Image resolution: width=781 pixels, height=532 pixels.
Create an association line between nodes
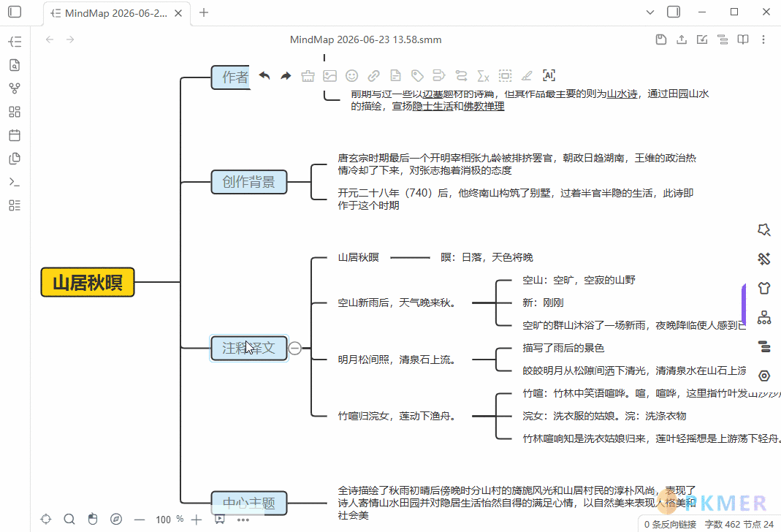tap(461, 76)
